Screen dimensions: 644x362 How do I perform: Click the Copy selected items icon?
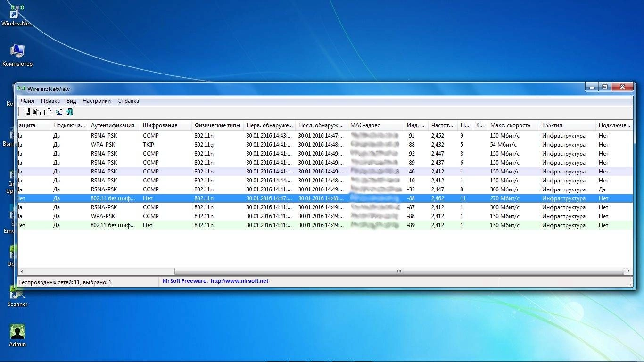(37, 112)
